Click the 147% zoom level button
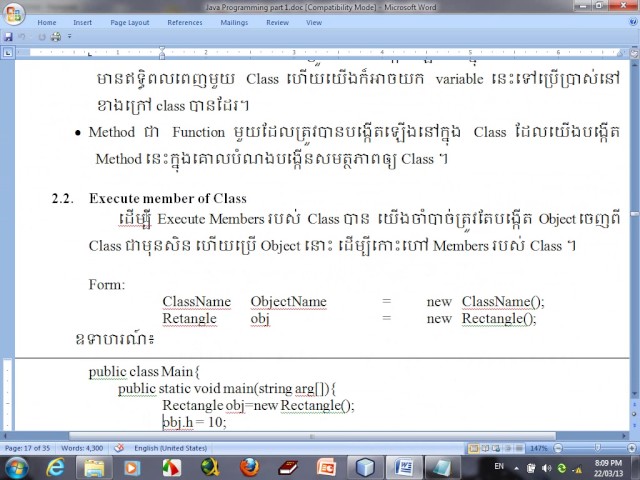640x480 pixels. pyautogui.click(x=538, y=449)
